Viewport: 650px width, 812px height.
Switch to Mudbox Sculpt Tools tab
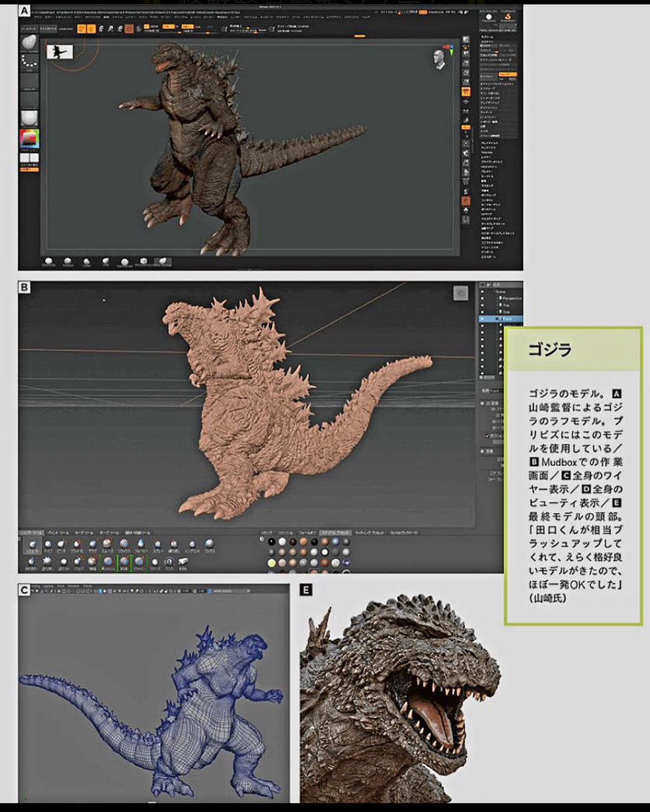[30, 533]
